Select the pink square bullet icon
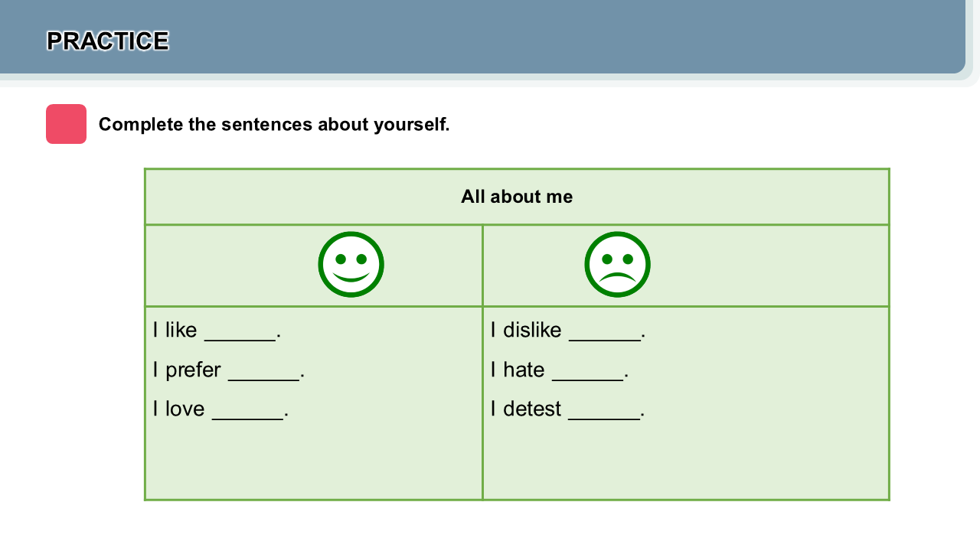The height and width of the screenshot is (551, 980). [x=66, y=124]
